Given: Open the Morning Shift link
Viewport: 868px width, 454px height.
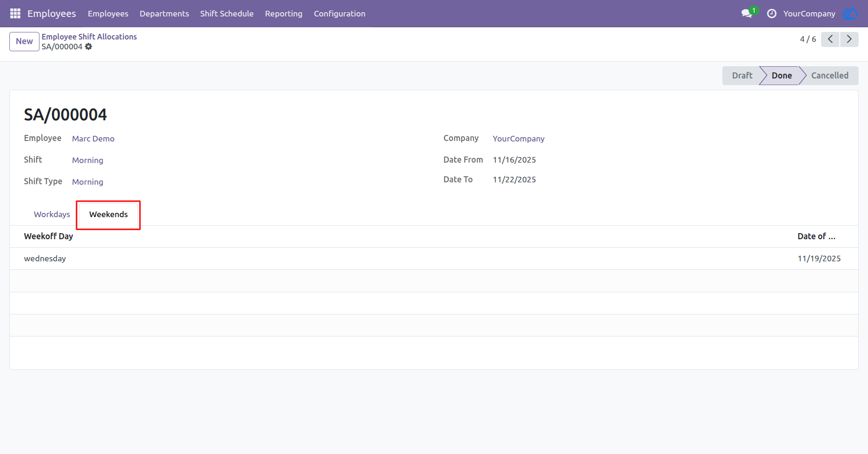Looking at the screenshot, I should coord(87,160).
